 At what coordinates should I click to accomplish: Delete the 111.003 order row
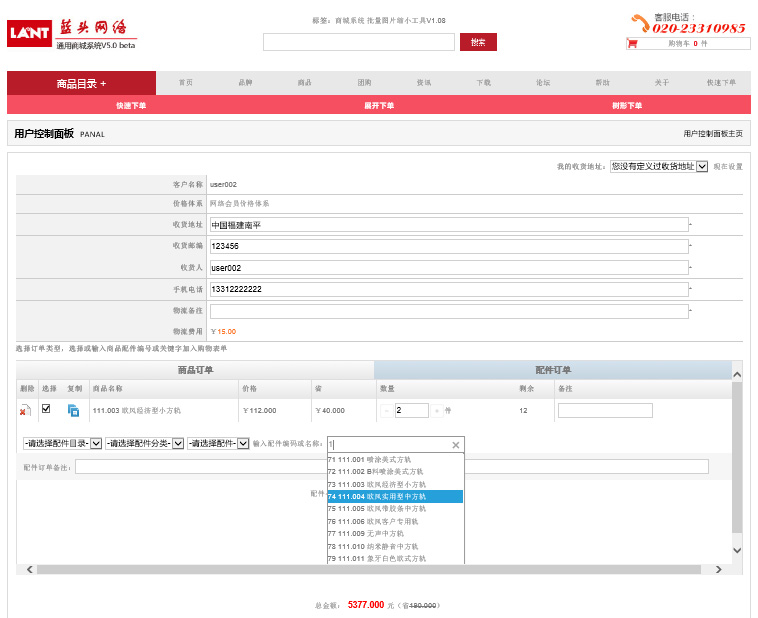pos(25,411)
